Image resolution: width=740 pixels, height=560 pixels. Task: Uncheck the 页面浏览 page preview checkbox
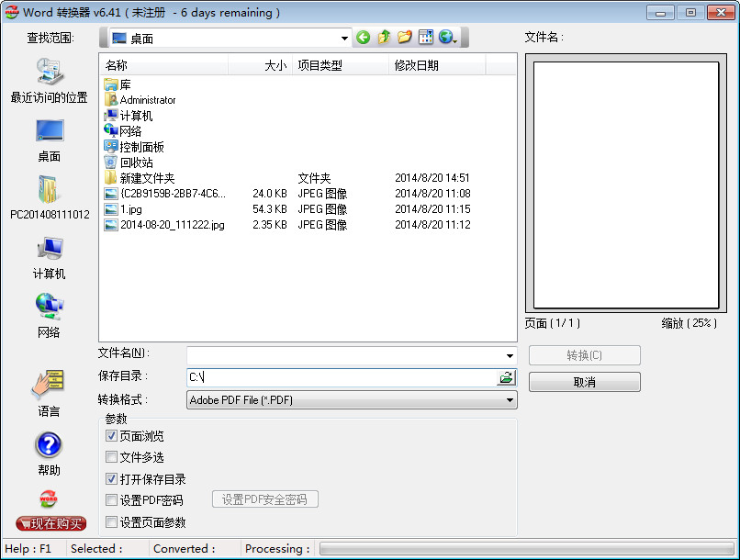112,436
